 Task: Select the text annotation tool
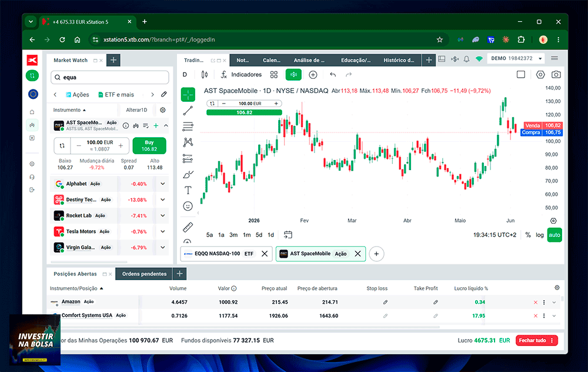pos(188,190)
